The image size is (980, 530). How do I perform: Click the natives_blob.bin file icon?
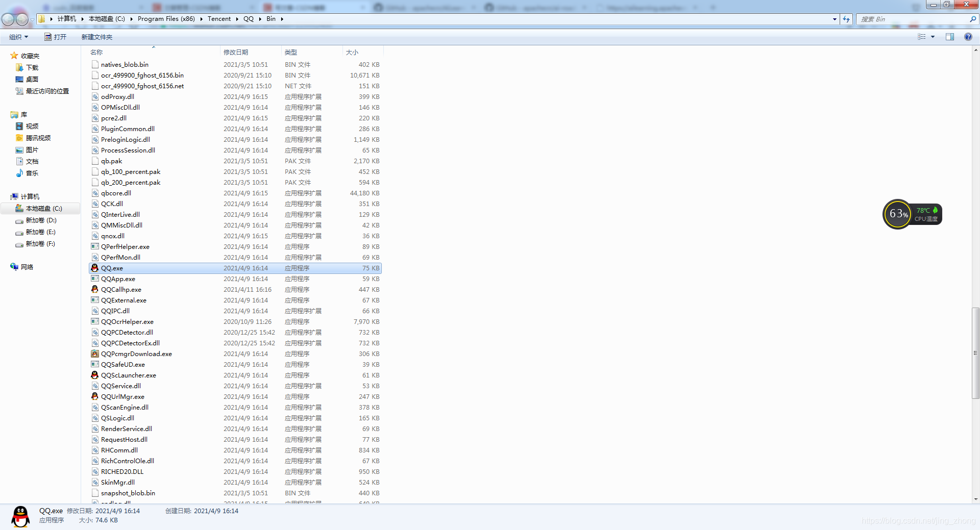pos(95,64)
